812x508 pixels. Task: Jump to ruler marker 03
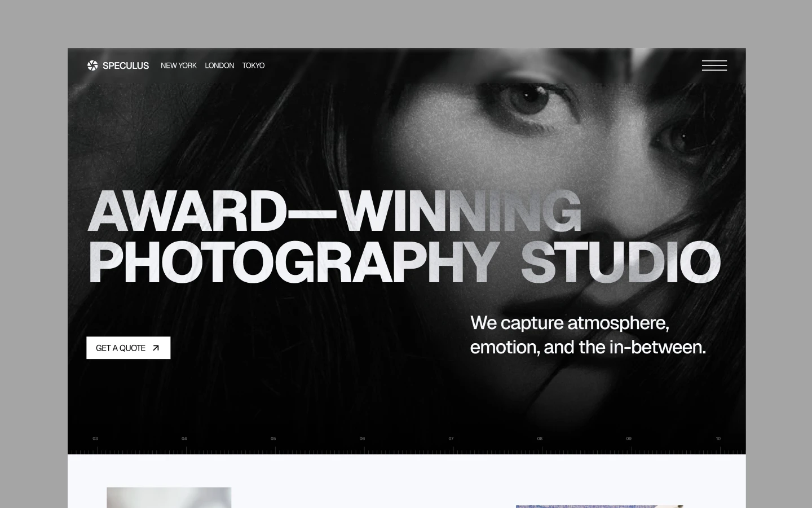click(95, 439)
